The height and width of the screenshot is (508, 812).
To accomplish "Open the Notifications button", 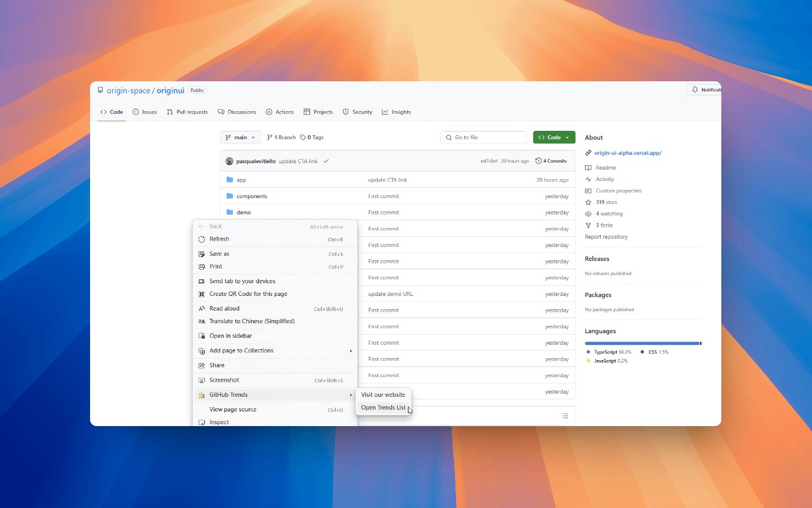I will coord(704,90).
